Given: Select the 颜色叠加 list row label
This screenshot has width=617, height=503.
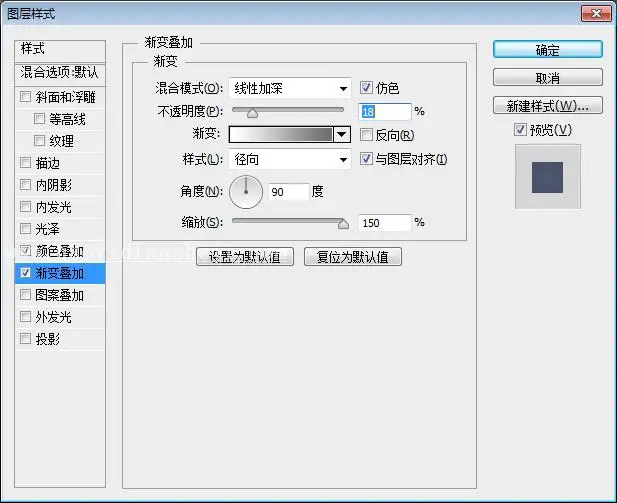Looking at the screenshot, I should [x=59, y=251].
